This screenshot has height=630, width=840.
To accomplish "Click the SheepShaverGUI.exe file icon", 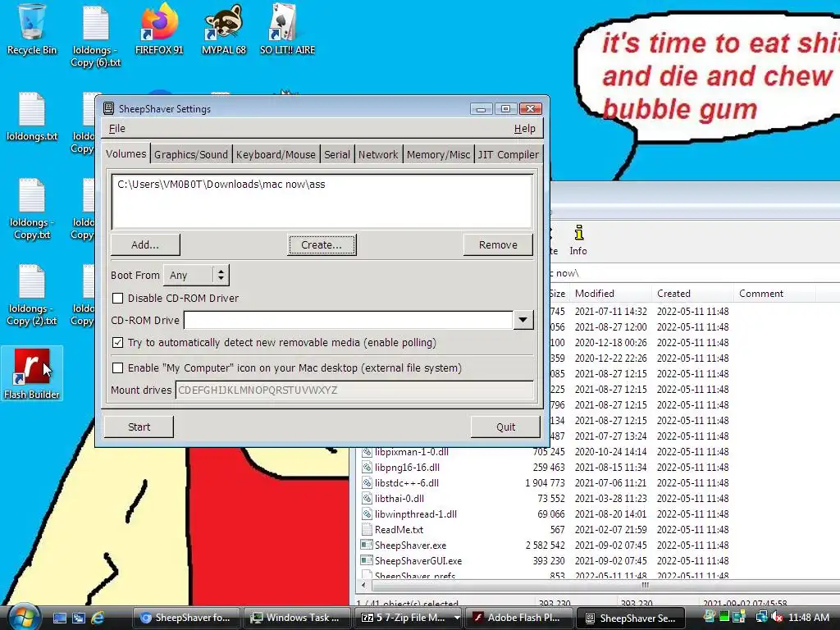I will click(x=367, y=560).
